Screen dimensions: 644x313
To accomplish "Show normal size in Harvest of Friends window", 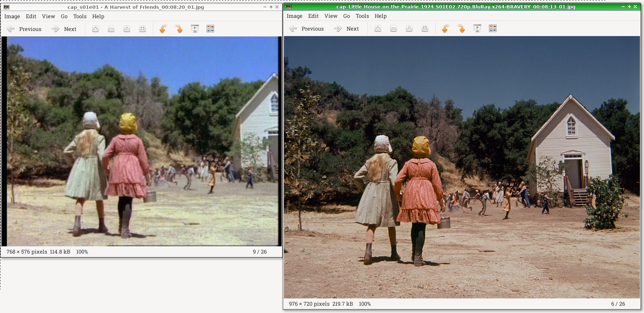I will click(127, 29).
